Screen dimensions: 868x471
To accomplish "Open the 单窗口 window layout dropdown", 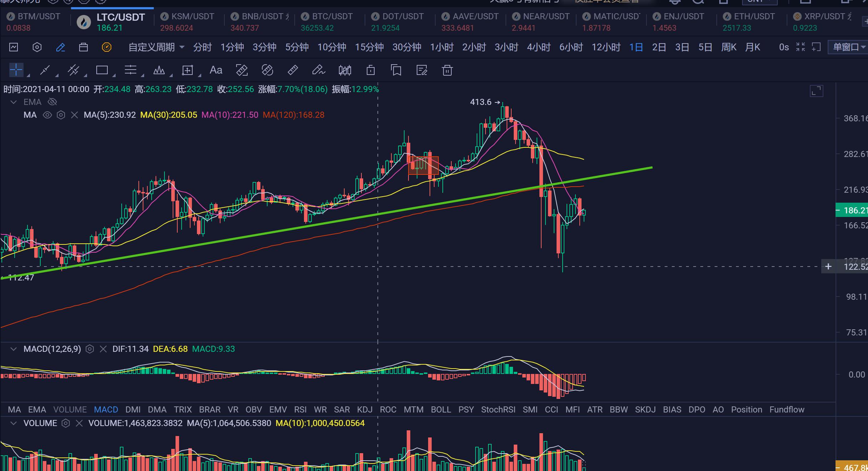I will 849,47.
